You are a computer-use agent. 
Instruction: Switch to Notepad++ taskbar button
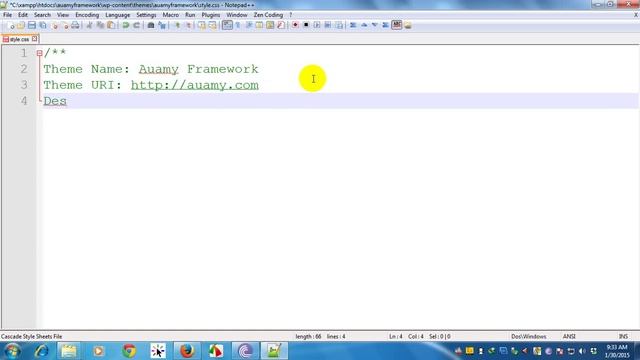point(274,351)
